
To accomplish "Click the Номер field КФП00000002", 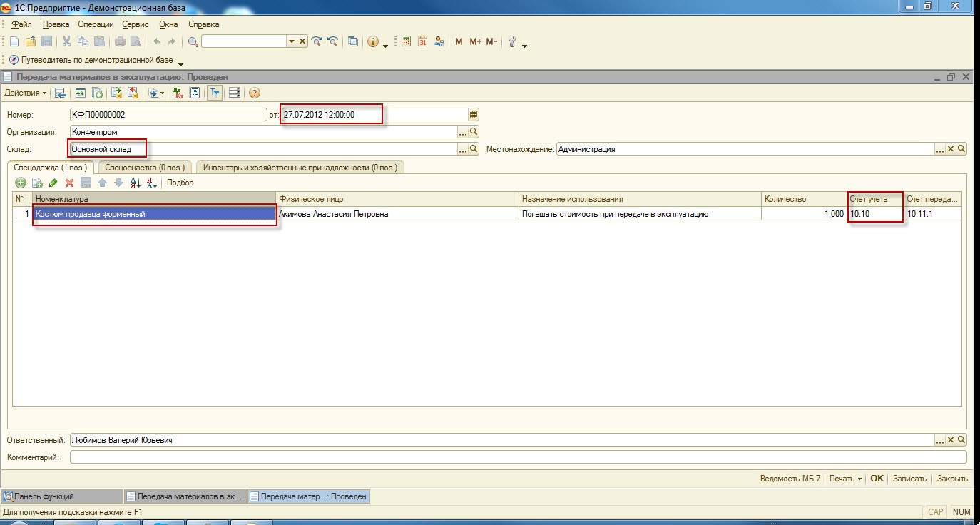I will coord(168,114).
